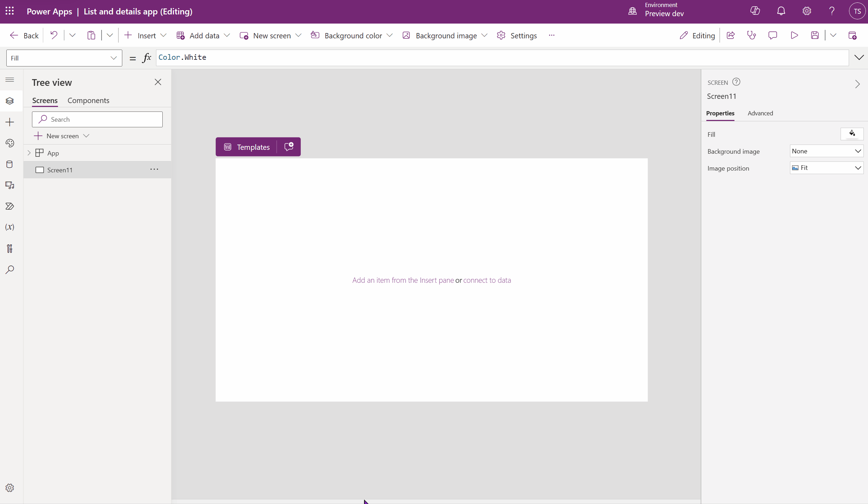Select the Insert plus icon in left rail
868x504 pixels.
point(9,122)
